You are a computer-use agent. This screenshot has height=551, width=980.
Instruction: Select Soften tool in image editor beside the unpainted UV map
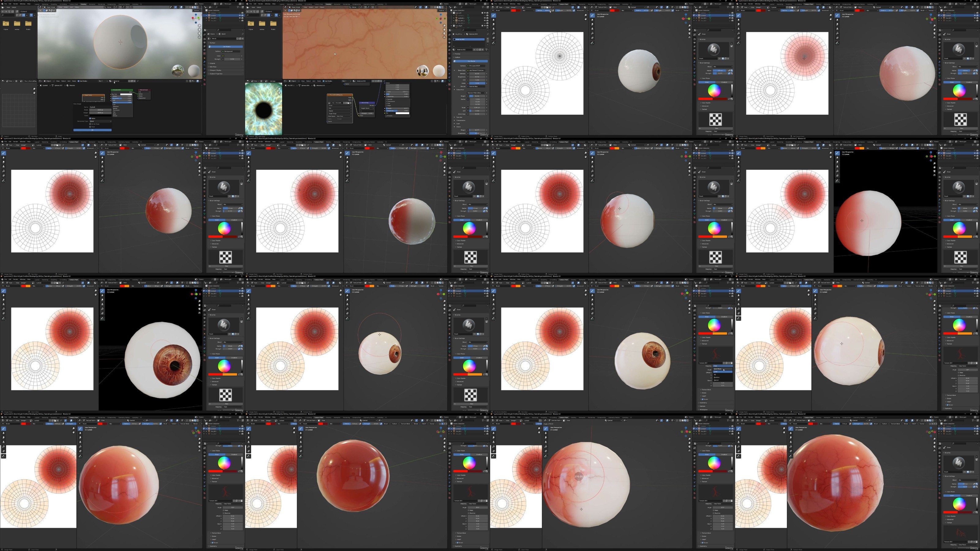tap(494, 20)
